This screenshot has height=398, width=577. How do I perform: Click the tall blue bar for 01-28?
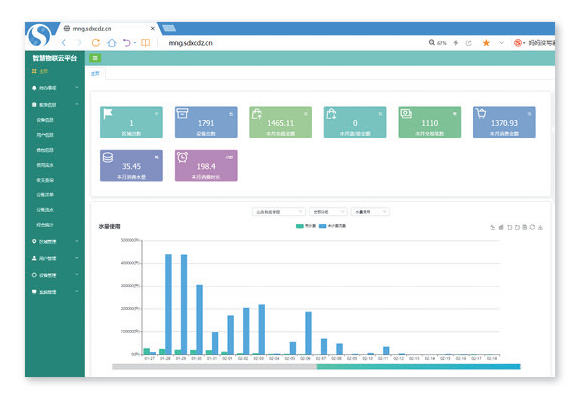(168, 304)
